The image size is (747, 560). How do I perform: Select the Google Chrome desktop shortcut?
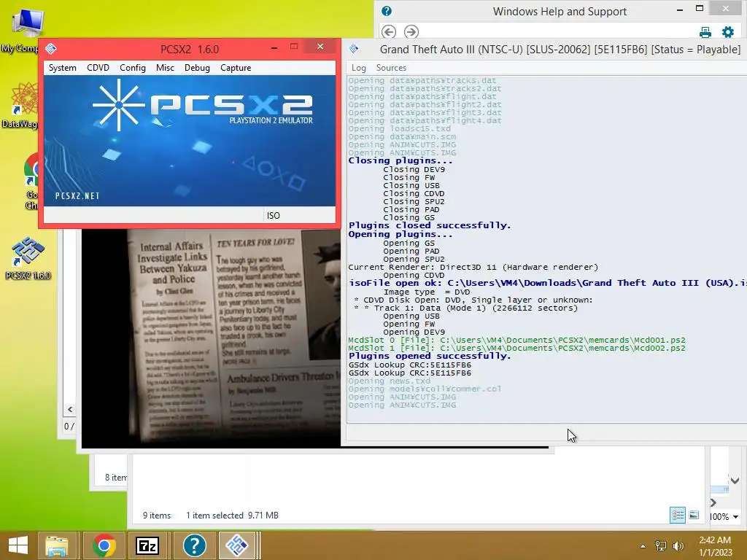[31, 181]
